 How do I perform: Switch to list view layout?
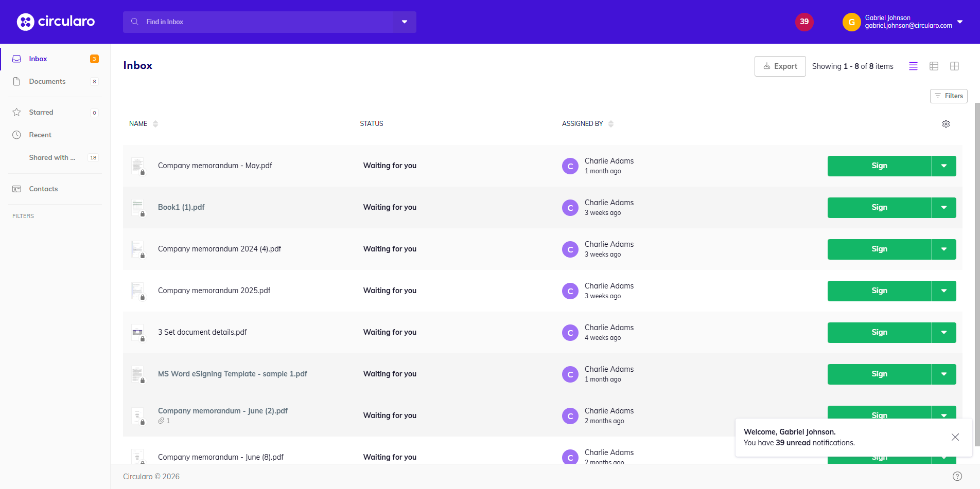(x=913, y=66)
